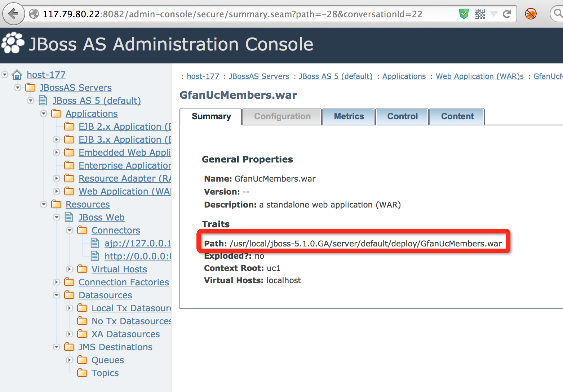
Task: Click the reload page icon
Action: click(507, 14)
